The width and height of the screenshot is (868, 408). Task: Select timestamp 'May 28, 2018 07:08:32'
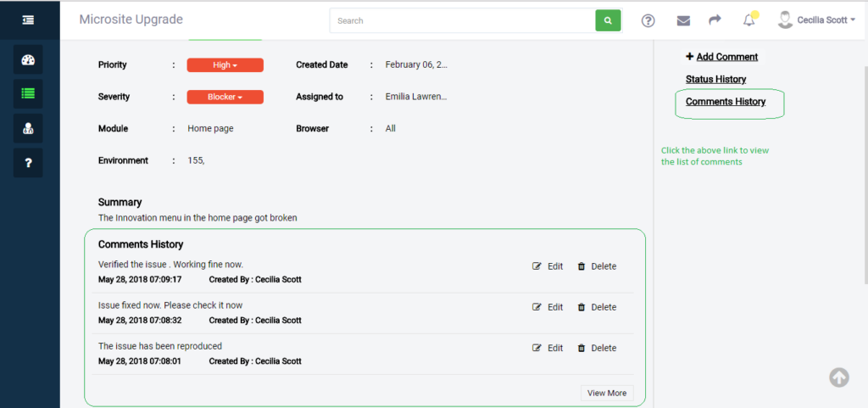(140, 321)
